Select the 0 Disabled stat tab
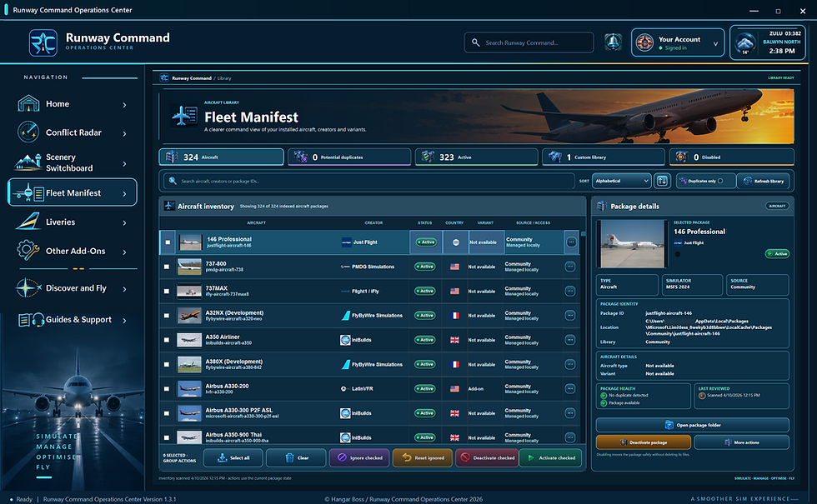Viewport: 817px width, 504px height. click(x=732, y=157)
